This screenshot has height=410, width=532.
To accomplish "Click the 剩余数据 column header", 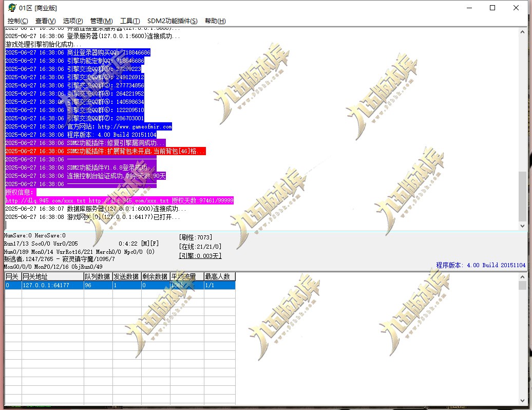I will (156, 276).
